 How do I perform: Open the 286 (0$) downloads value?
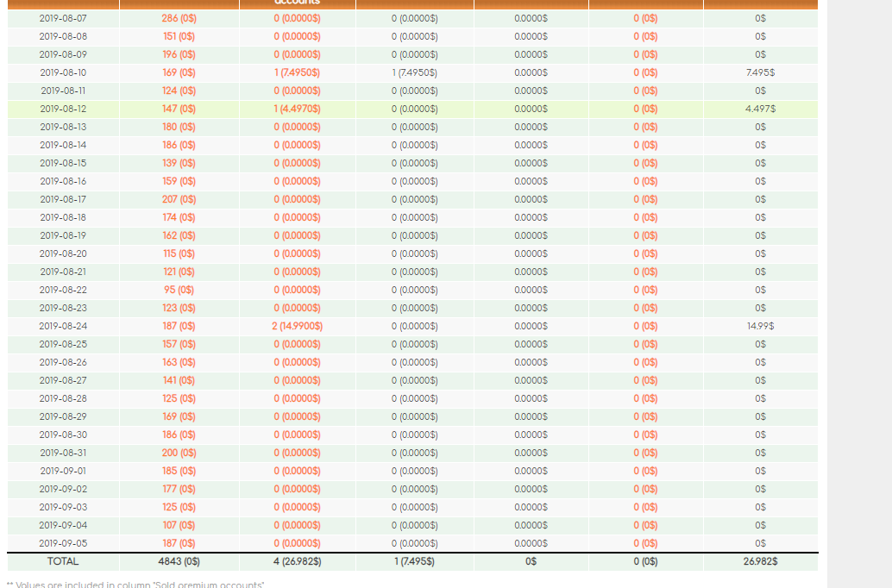[x=179, y=18]
